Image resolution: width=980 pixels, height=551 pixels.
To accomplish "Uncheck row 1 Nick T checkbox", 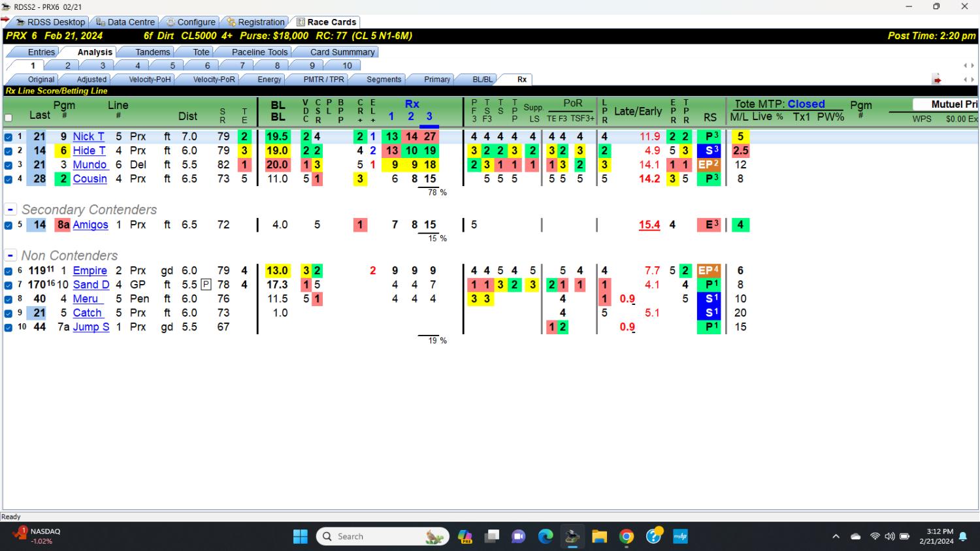I will click(8, 137).
